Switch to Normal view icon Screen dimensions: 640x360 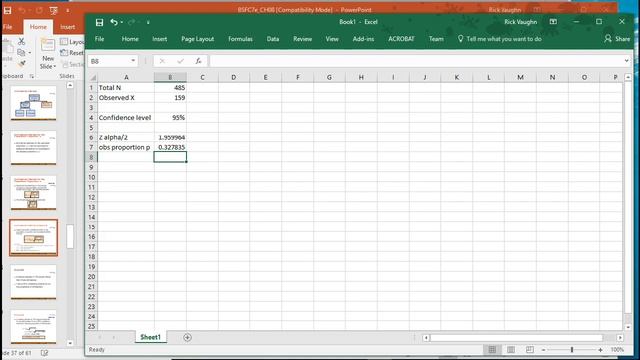492,349
